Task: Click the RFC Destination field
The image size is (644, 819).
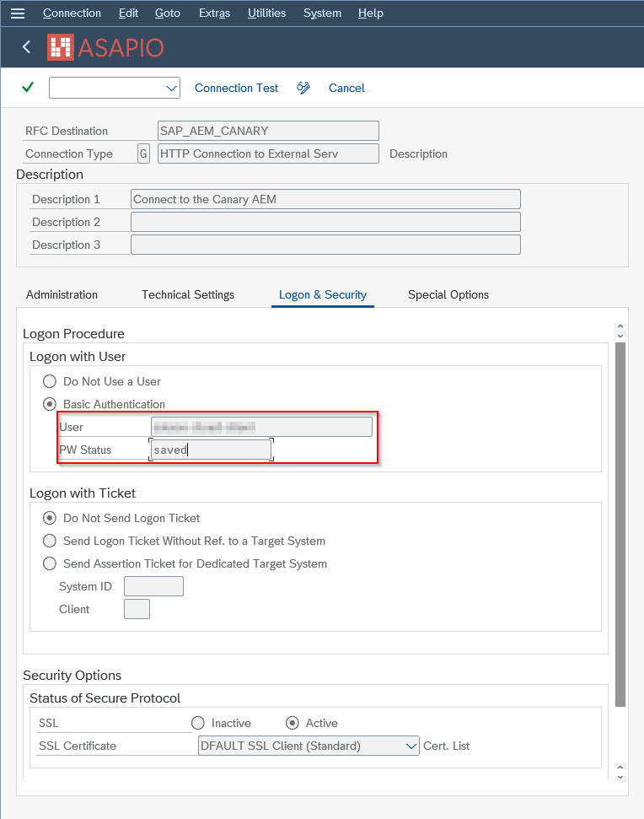Action: [x=268, y=131]
